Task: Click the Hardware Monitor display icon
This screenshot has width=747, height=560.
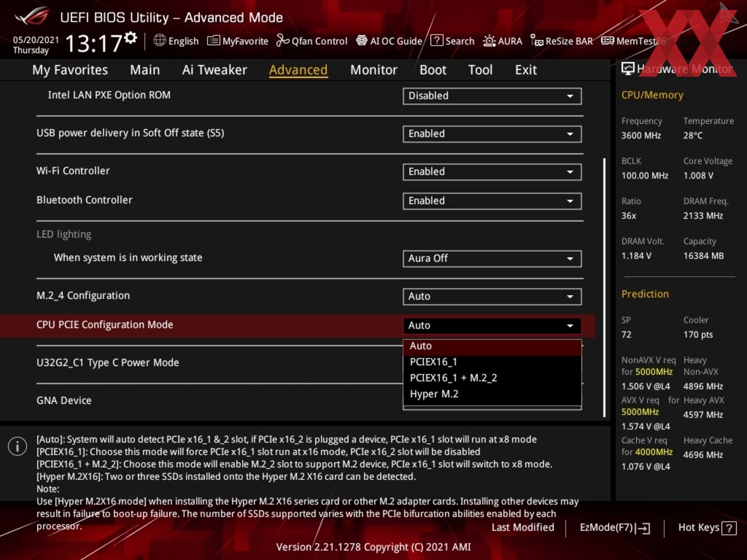Action: tap(628, 69)
